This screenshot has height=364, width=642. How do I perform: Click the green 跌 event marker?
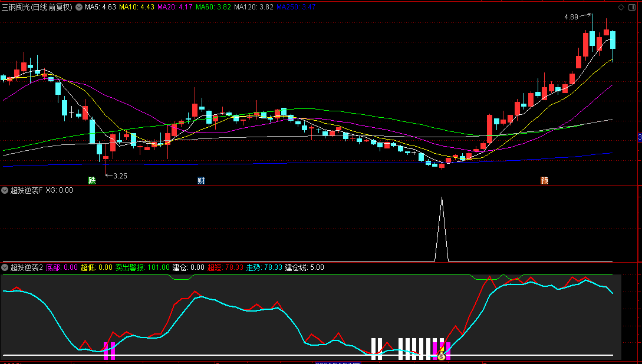click(92, 180)
